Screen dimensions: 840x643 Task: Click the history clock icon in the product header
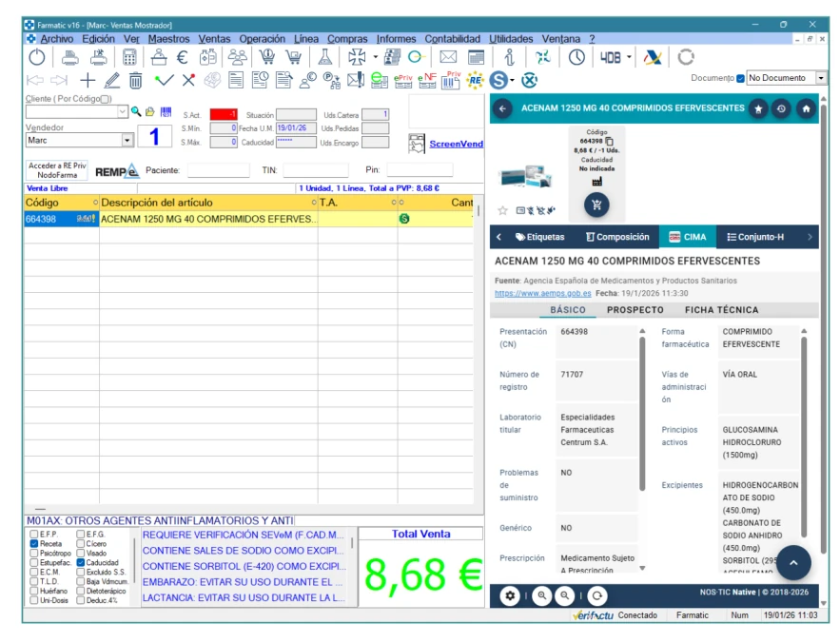pos(782,108)
